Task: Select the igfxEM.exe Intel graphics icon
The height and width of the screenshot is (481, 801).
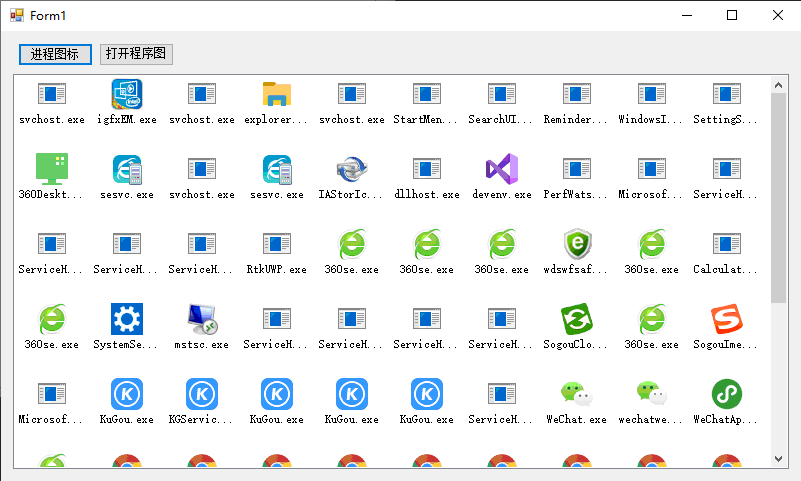Action: (127, 94)
